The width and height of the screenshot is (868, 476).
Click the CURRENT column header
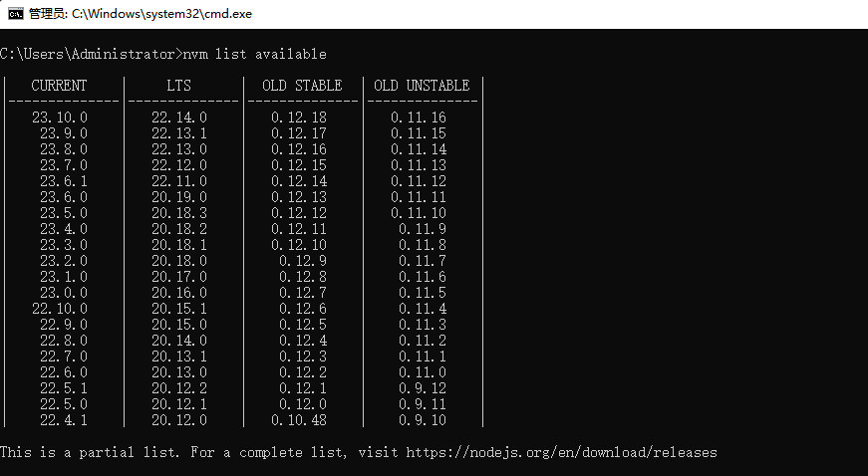pyautogui.click(x=59, y=86)
